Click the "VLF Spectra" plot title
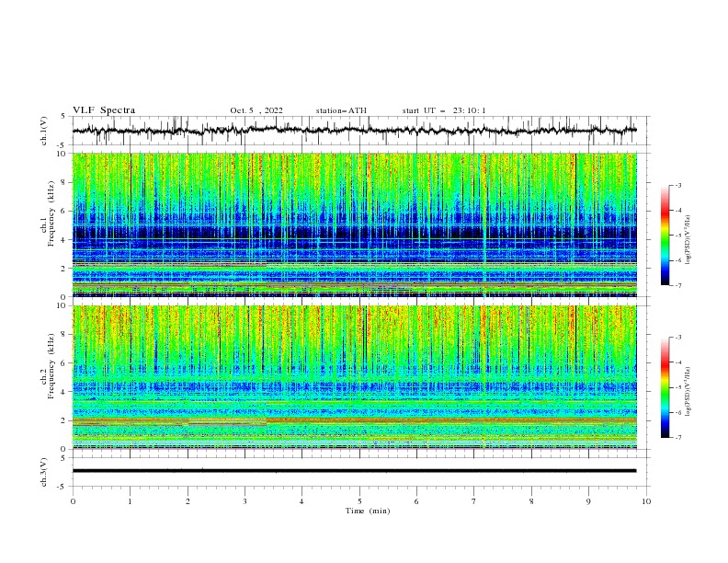This screenshot has height=563, width=728. (x=104, y=110)
